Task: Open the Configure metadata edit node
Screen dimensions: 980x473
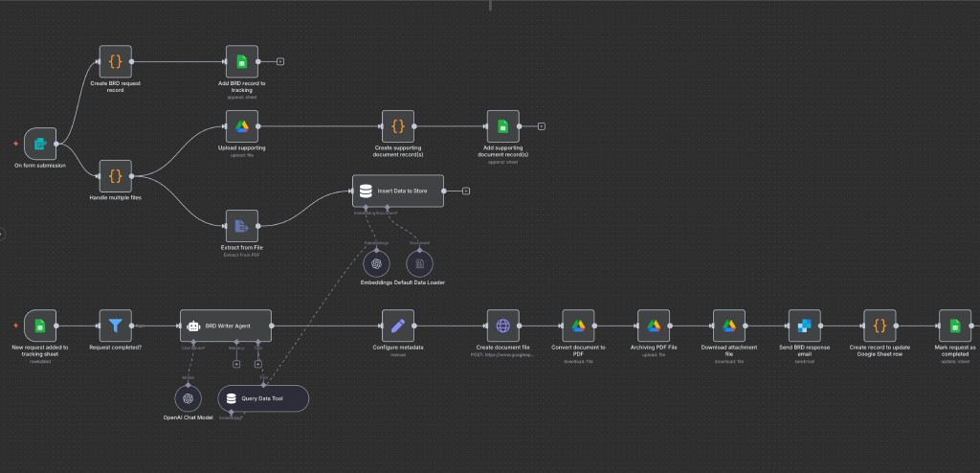Action: point(398,326)
